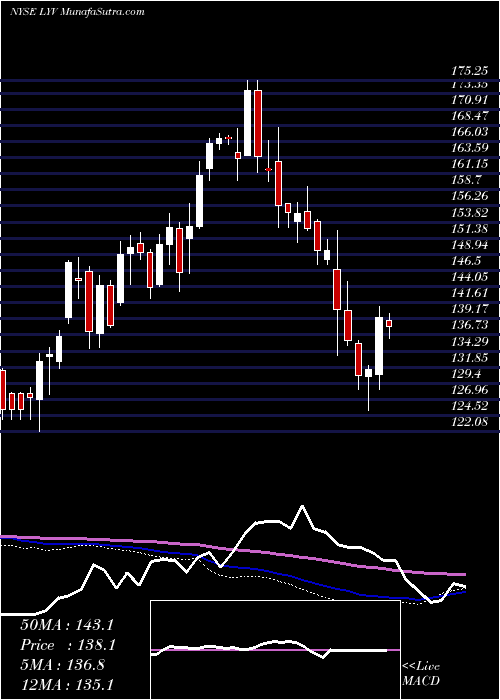Click the 136.73 price axis label

(469, 325)
